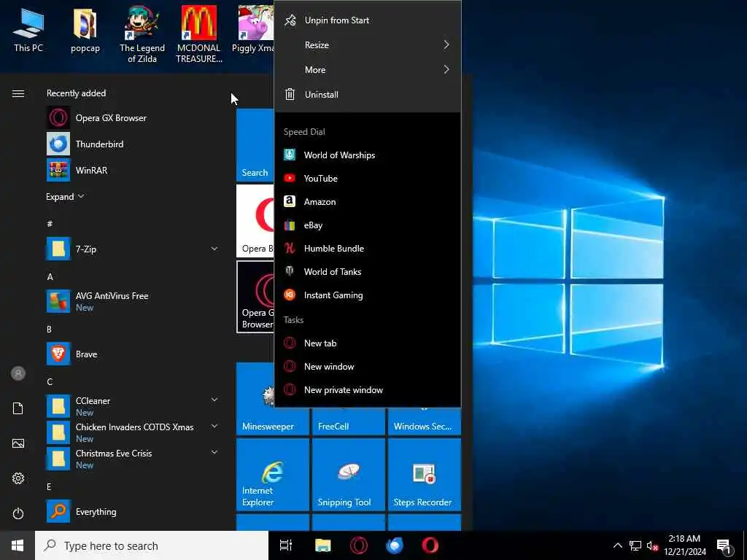
Task: Jump to letter B section header
Action: [x=50, y=330]
